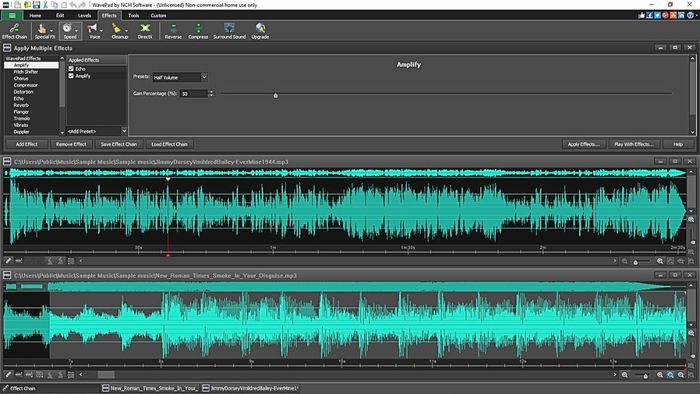Select Chorus in WavePad Effects list
The width and height of the screenshot is (700, 394).
click(21, 78)
